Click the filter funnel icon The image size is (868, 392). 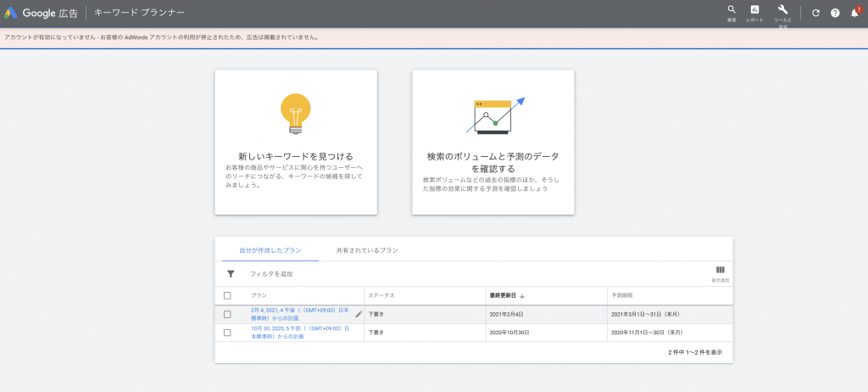coord(231,274)
